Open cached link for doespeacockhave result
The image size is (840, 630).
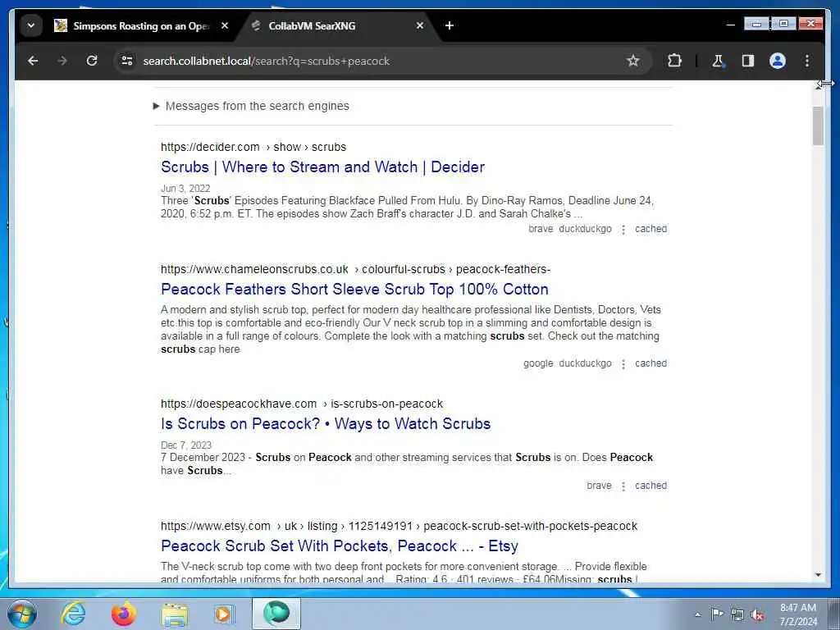point(651,486)
